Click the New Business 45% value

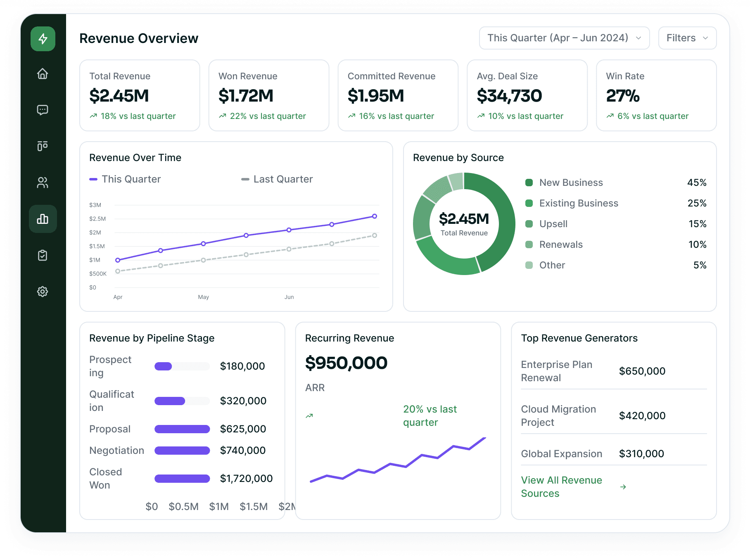point(697,183)
